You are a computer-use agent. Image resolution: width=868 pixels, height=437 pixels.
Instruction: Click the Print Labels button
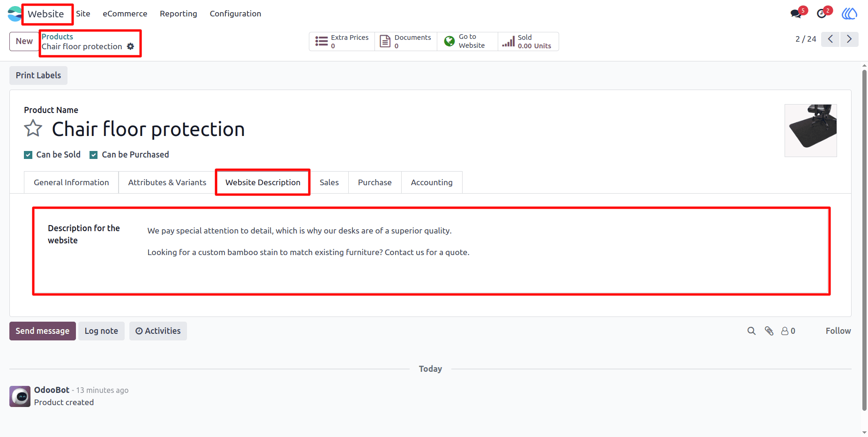tap(38, 75)
